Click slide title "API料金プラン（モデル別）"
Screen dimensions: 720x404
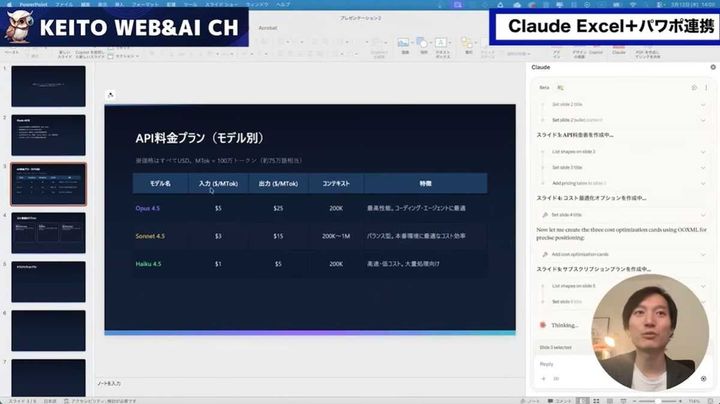[200, 138]
